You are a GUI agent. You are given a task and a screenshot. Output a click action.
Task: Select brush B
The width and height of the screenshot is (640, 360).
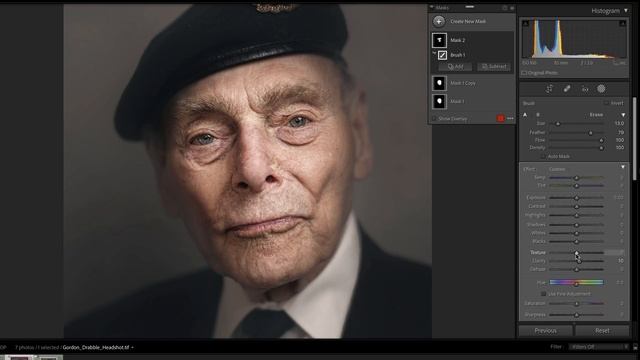[x=538, y=115]
